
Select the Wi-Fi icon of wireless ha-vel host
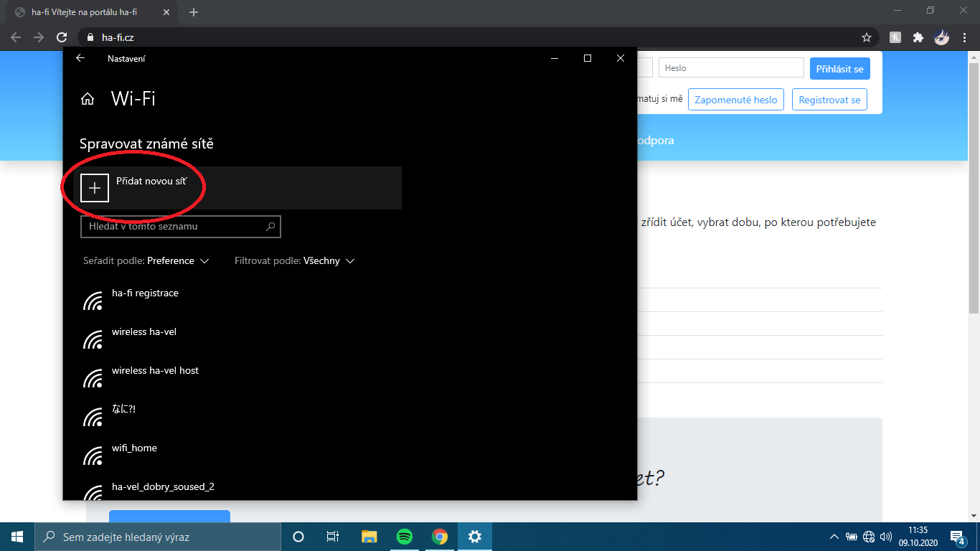[x=93, y=378]
